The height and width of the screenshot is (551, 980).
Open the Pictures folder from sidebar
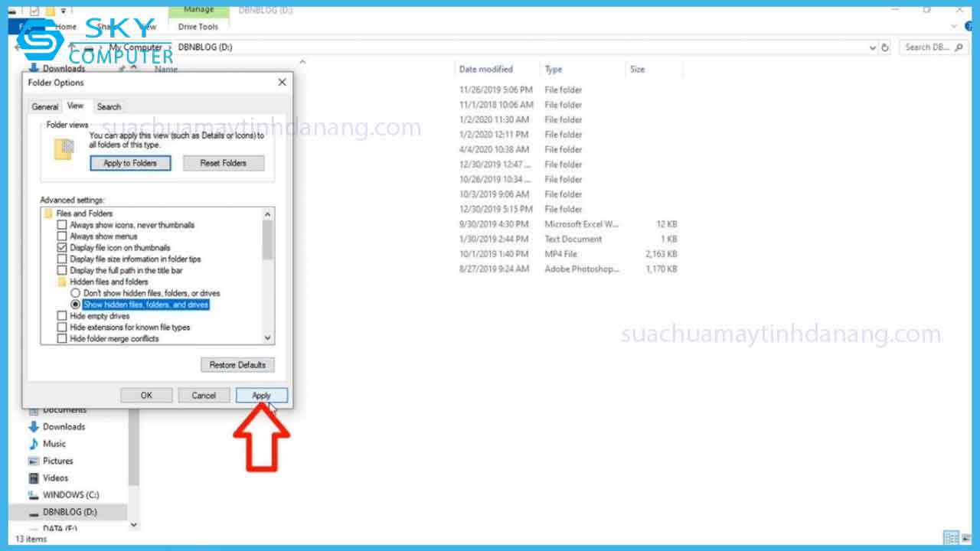pyautogui.click(x=60, y=460)
